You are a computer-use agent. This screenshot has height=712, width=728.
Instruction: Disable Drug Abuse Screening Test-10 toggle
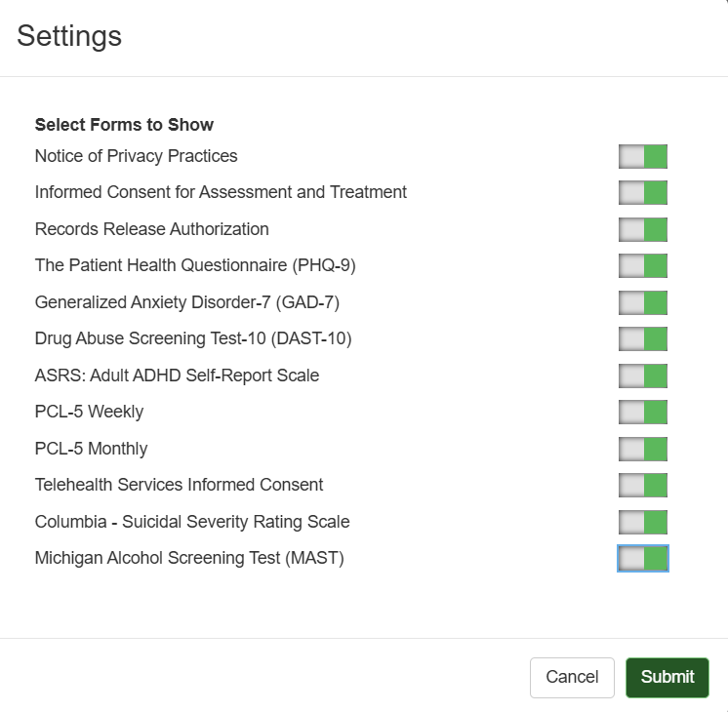tap(643, 339)
